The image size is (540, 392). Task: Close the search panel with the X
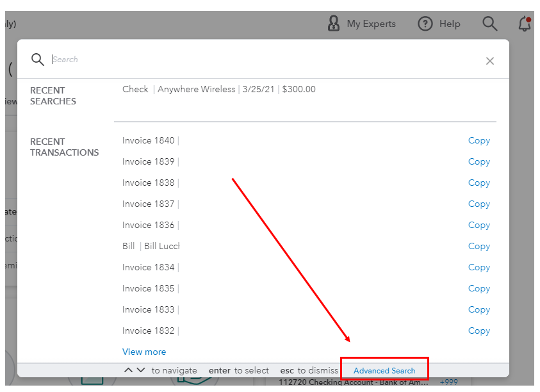point(490,61)
